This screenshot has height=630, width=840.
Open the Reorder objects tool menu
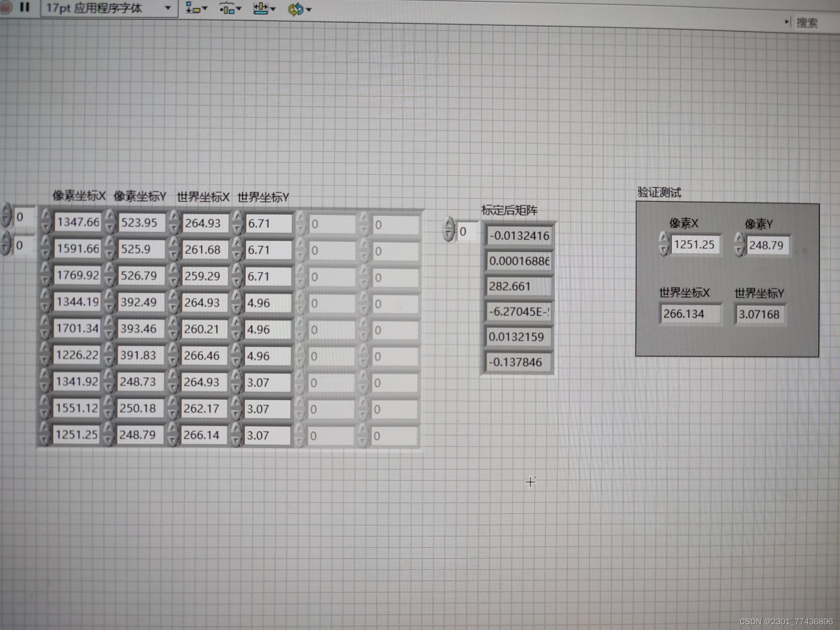(299, 9)
